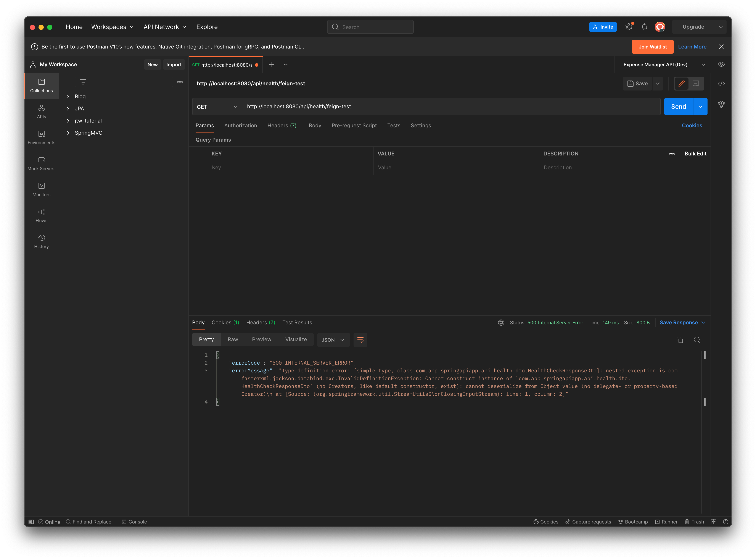Select Raw response view
The height and width of the screenshot is (559, 756).
233,340
